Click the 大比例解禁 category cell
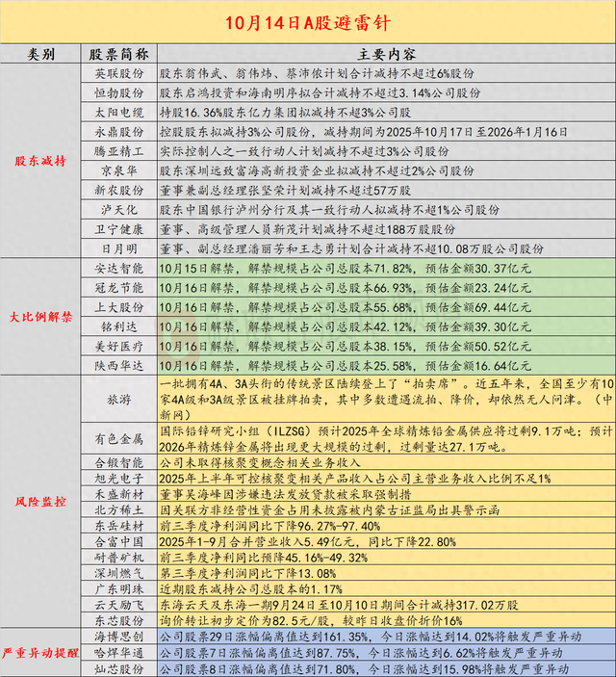616x677 pixels. [40, 317]
